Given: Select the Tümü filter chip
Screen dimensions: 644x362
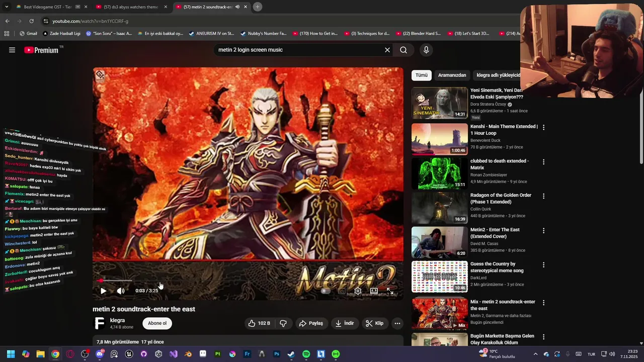Looking at the screenshot, I should tap(422, 75).
